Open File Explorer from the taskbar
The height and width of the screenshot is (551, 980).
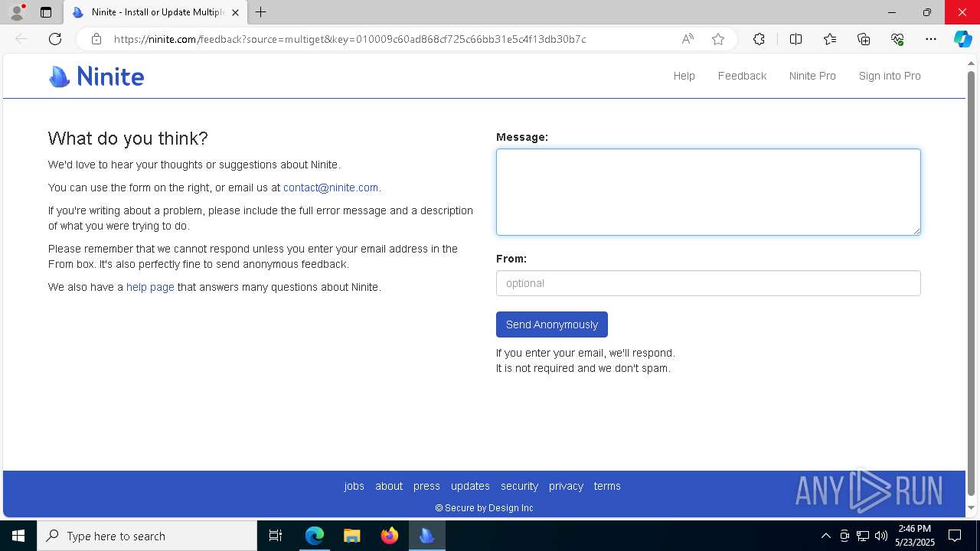[x=351, y=536]
